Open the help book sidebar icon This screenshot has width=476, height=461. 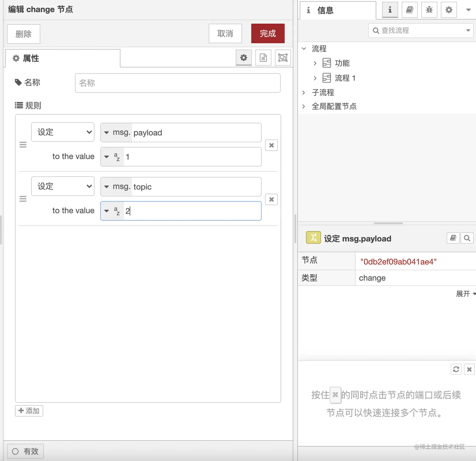(x=410, y=10)
